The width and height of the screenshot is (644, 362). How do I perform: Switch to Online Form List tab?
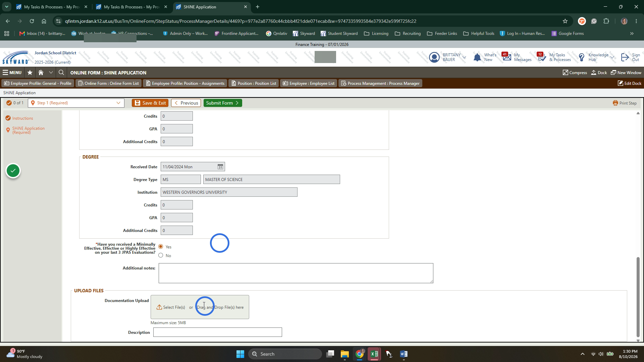coord(108,83)
